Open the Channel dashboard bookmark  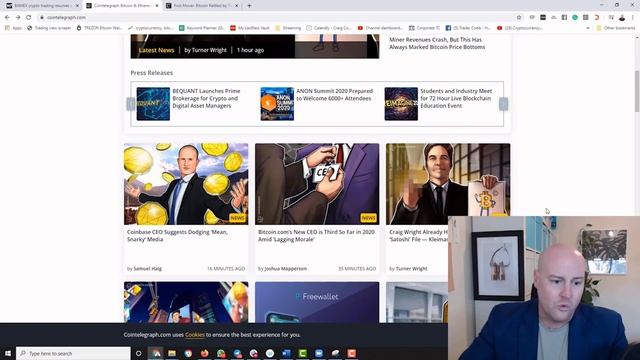point(380,28)
